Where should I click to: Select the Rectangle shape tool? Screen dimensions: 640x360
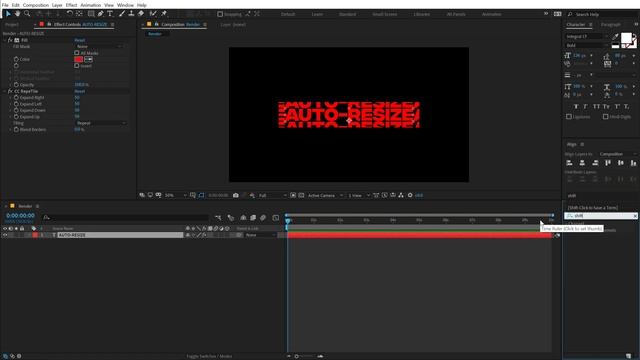91,14
